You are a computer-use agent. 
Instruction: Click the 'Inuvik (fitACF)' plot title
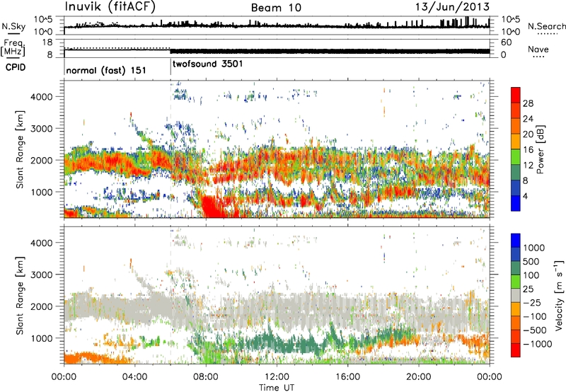pos(110,7)
